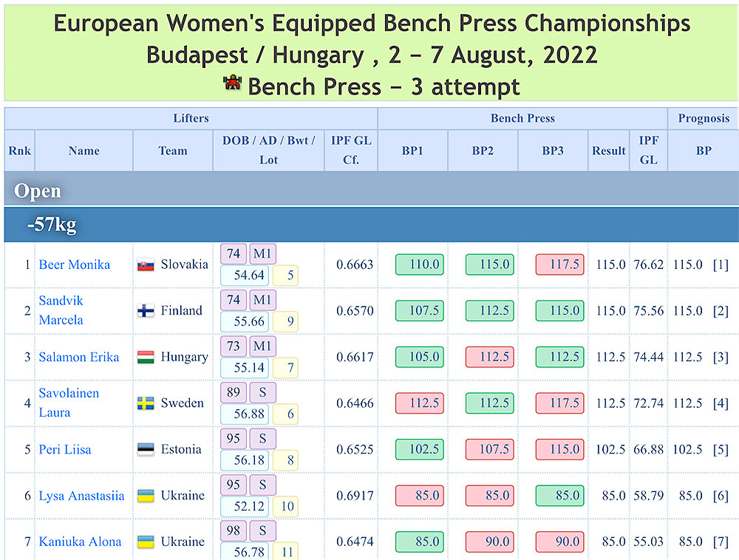Click Ukraine flag in Kaniuka Alona row
The image size is (739, 560).
[146, 542]
